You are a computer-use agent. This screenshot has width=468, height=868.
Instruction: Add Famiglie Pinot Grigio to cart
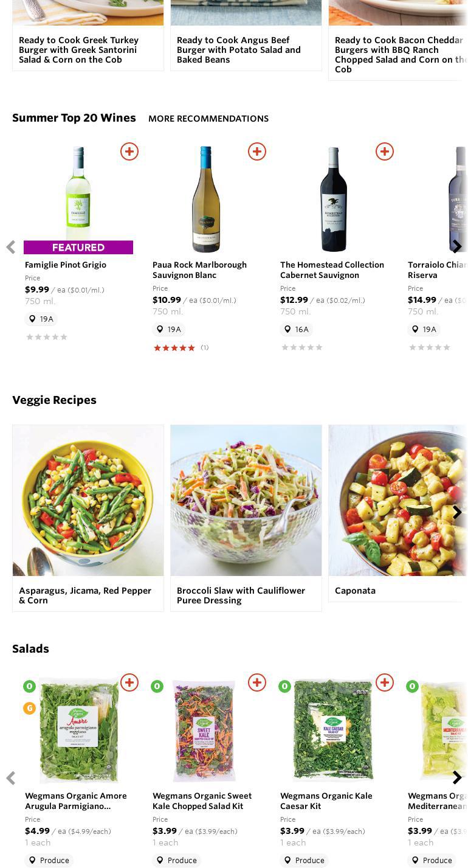(129, 151)
